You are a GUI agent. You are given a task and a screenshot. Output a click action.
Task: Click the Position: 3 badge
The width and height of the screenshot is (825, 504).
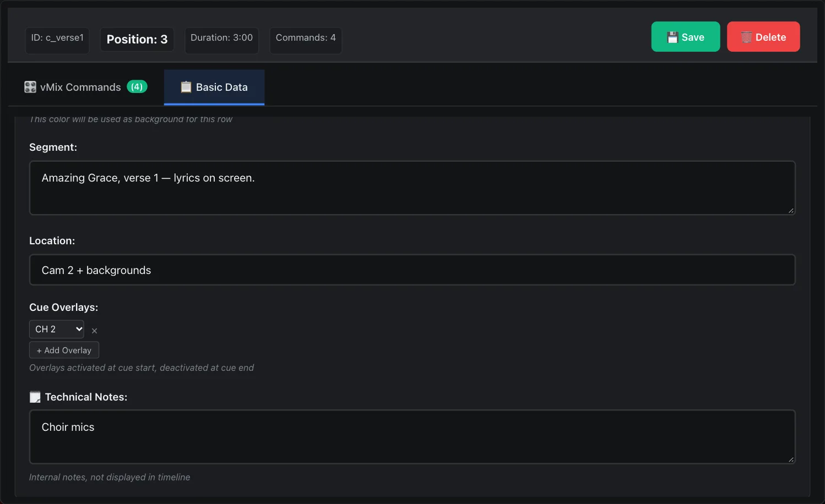point(137,39)
